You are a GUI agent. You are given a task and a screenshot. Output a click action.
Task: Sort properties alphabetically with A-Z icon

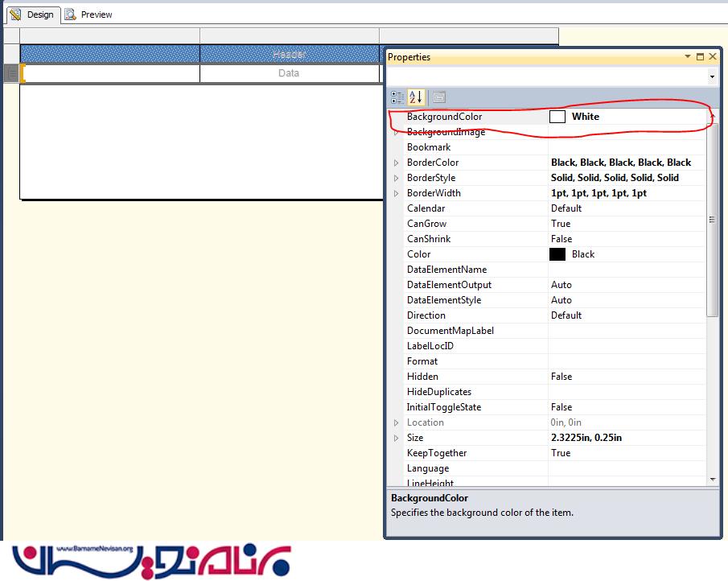click(415, 97)
